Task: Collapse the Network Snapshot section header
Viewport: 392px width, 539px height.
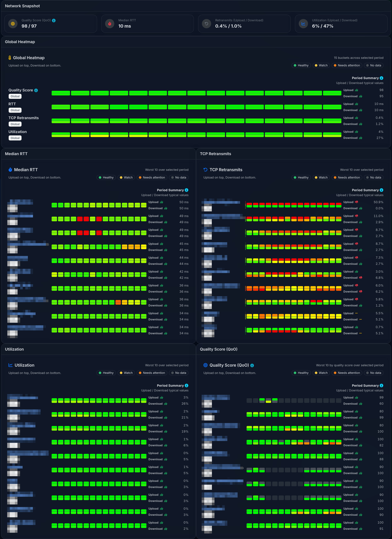Action: coord(22,6)
